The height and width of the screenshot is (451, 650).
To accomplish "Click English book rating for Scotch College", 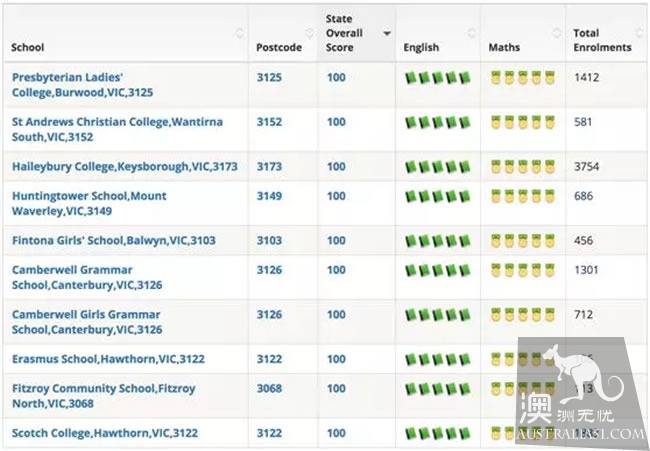I will pyautogui.click(x=438, y=434).
